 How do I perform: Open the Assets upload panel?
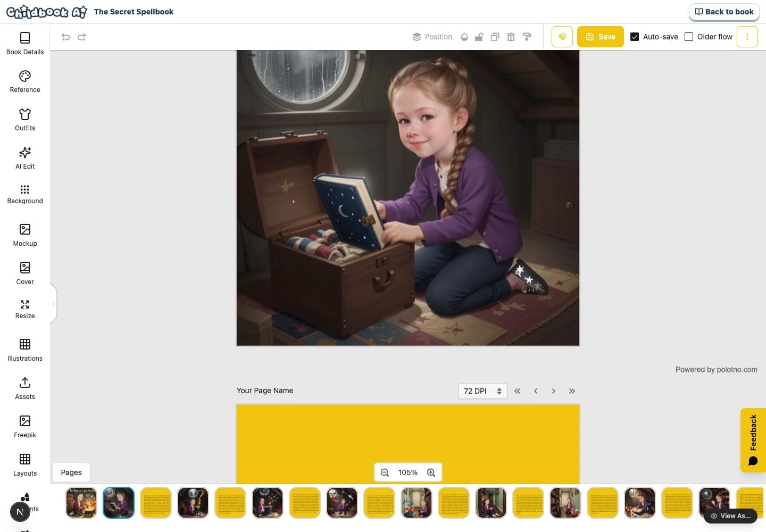(x=25, y=388)
